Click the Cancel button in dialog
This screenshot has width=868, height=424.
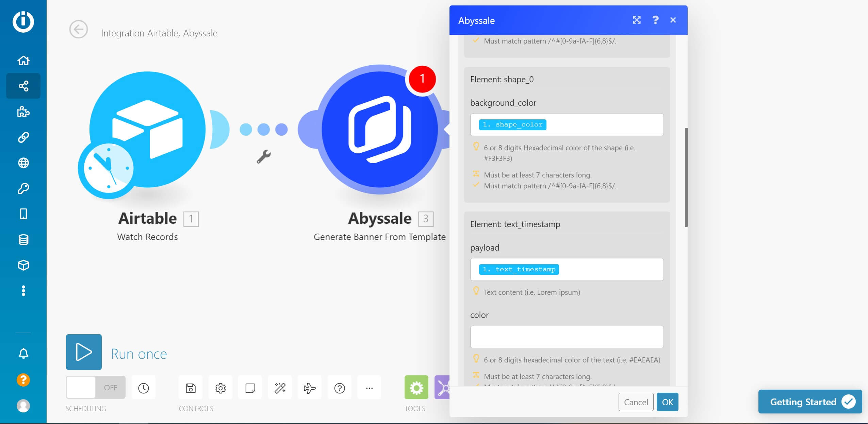click(636, 402)
